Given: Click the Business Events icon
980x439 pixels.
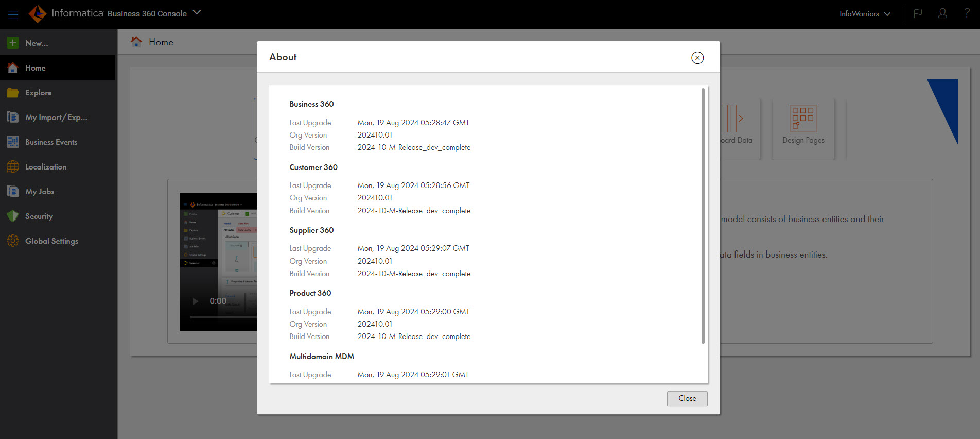Looking at the screenshot, I should pos(13,142).
